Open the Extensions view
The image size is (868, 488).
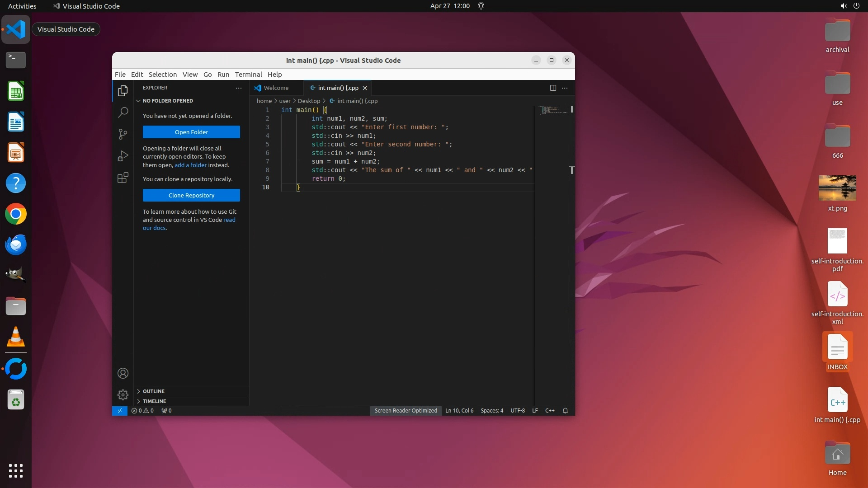123,178
